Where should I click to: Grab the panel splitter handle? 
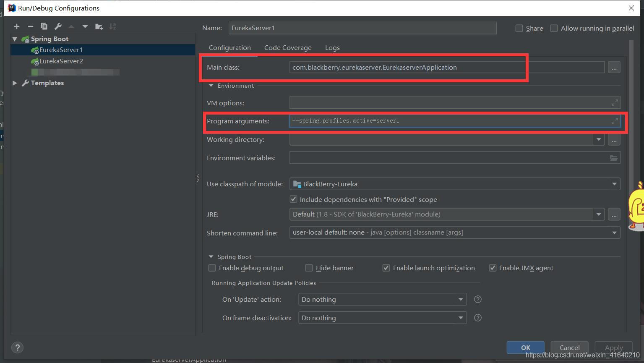(x=198, y=178)
